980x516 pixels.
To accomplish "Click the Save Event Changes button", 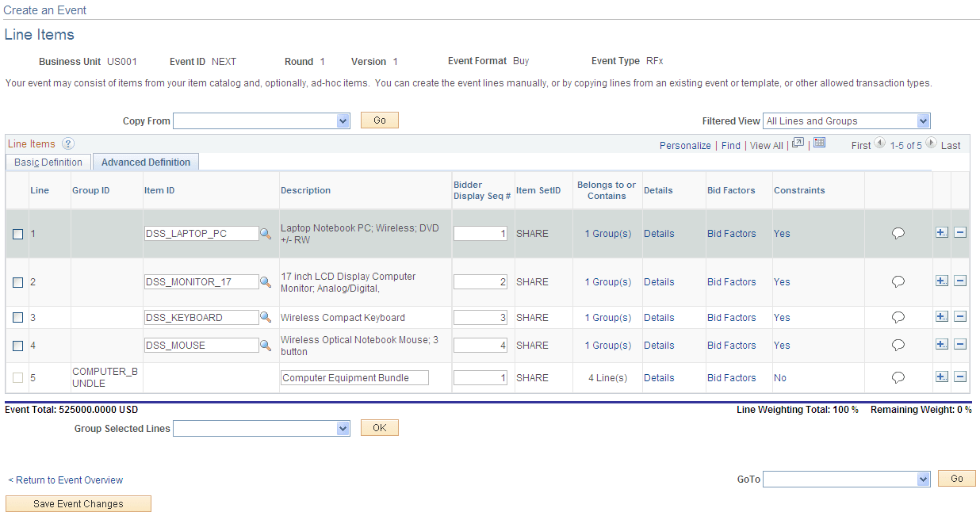I will tap(78, 503).
